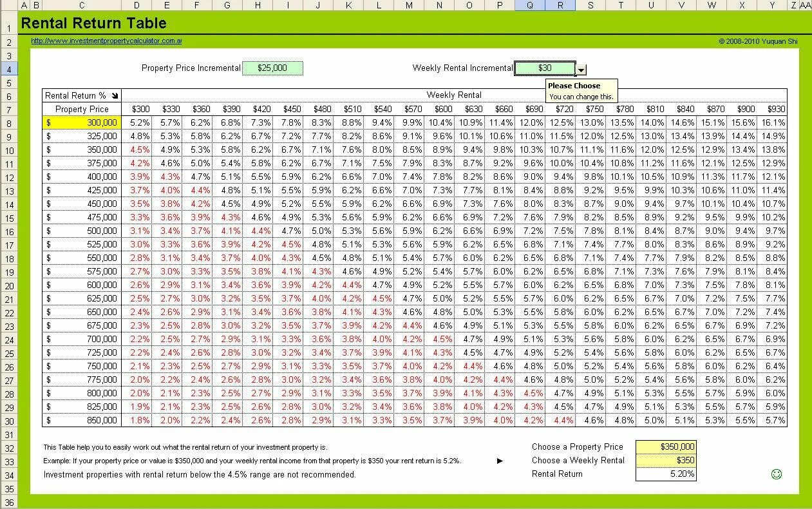Click the Property Price Incremental label
This screenshot has width=812, height=509.
[x=191, y=68]
